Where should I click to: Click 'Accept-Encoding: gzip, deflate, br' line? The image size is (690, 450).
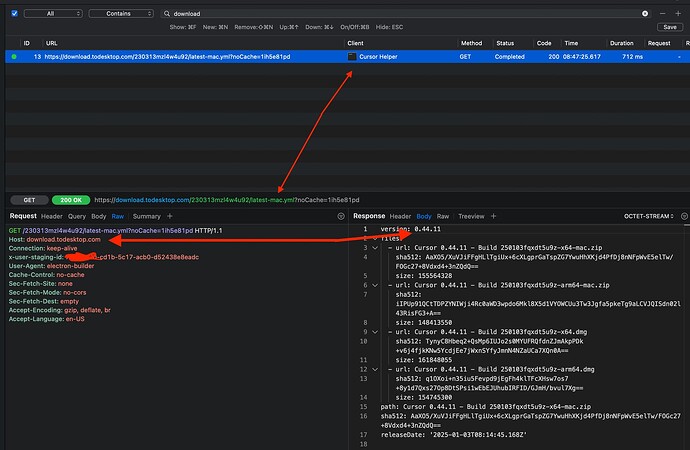pyautogui.click(x=59, y=310)
